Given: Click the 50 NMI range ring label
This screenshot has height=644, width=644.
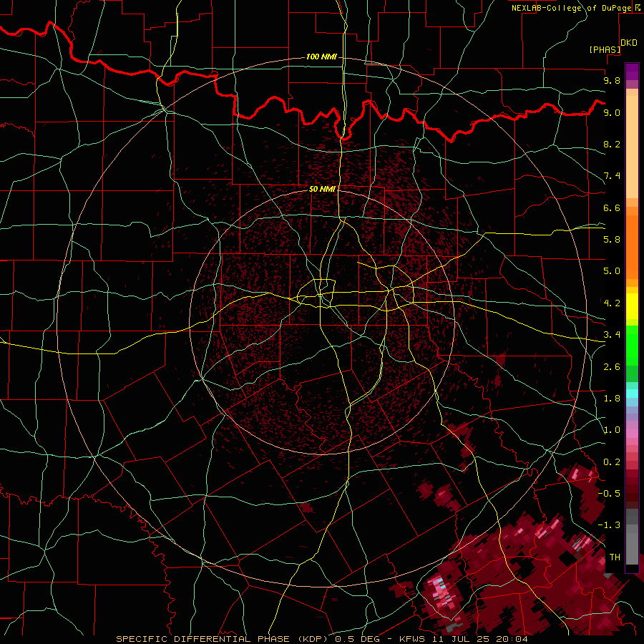Looking at the screenshot, I should tap(322, 189).
